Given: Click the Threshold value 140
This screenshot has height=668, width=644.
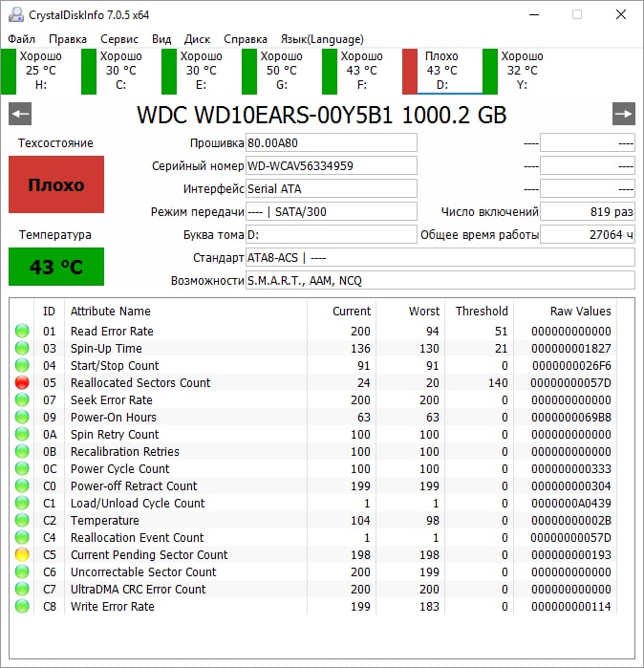Looking at the screenshot, I should 498,382.
